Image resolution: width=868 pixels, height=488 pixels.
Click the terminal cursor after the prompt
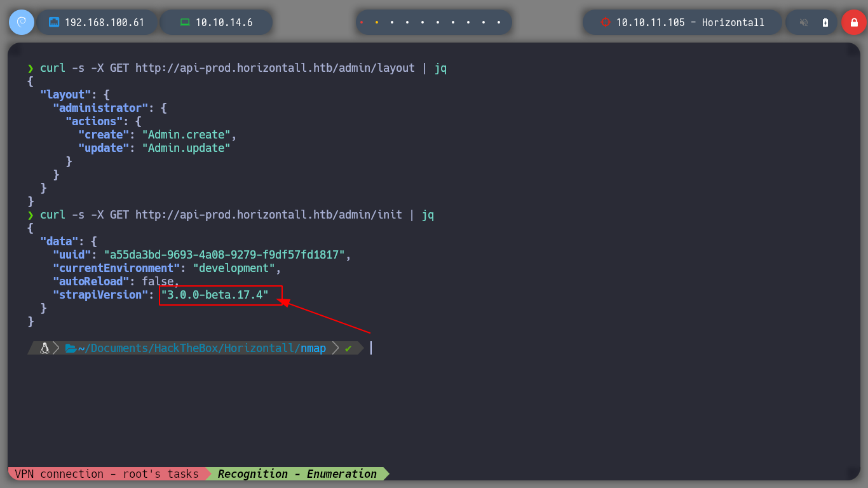point(371,348)
